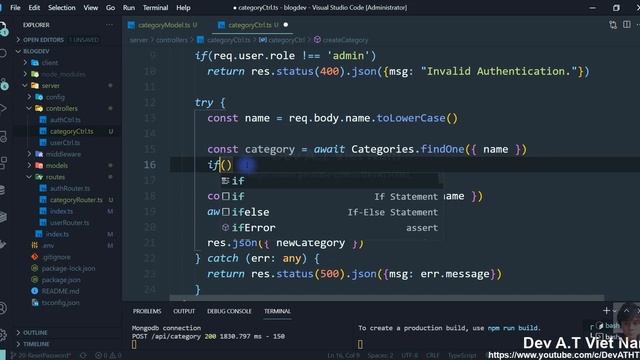Click Ln 16, Col 9 status item
Screen dimensions: 640x360
click(x=343, y=356)
